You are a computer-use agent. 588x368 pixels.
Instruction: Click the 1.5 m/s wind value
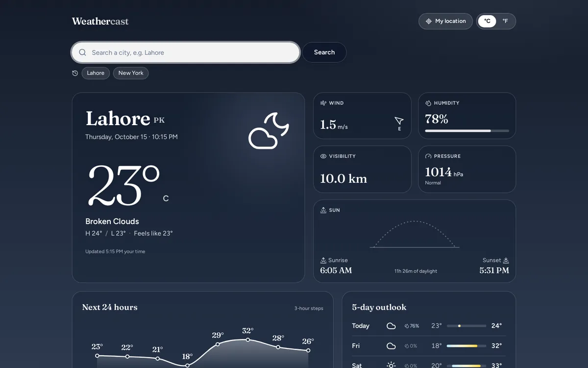(x=334, y=125)
